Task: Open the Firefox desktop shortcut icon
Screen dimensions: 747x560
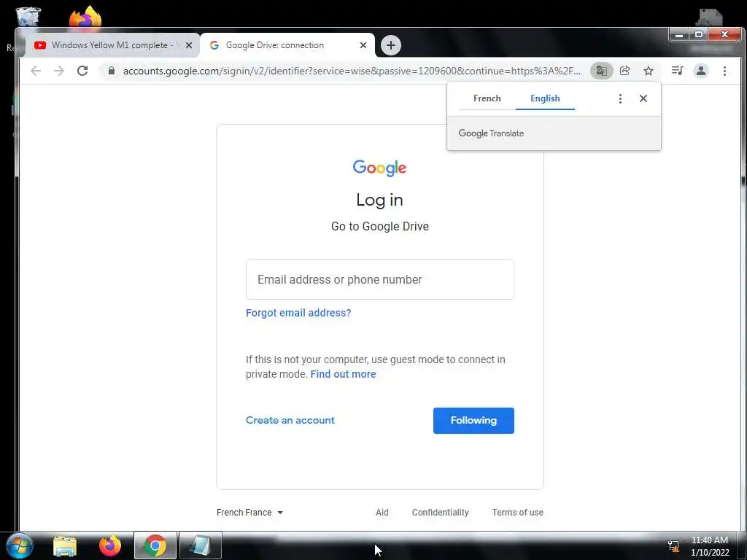Action: (x=85, y=17)
